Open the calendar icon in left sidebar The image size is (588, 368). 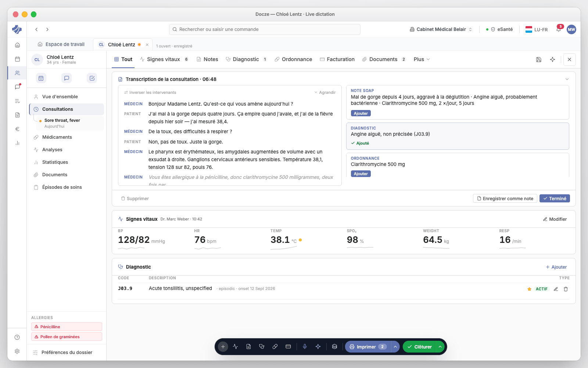pyautogui.click(x=17, y=59)
